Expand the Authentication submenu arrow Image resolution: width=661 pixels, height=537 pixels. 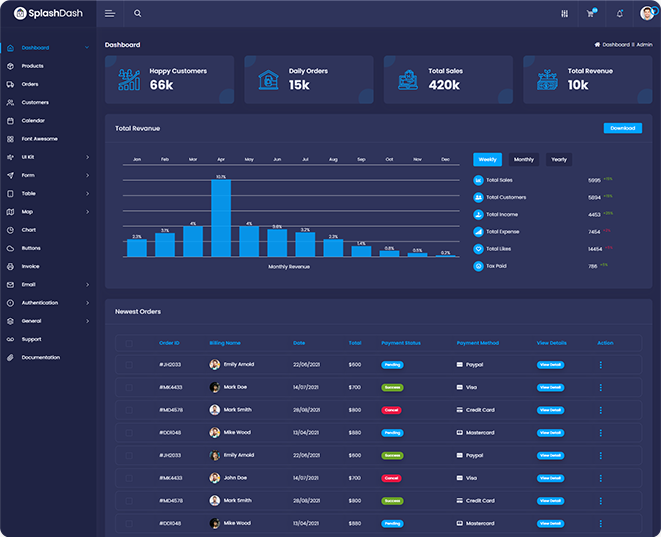87,303
